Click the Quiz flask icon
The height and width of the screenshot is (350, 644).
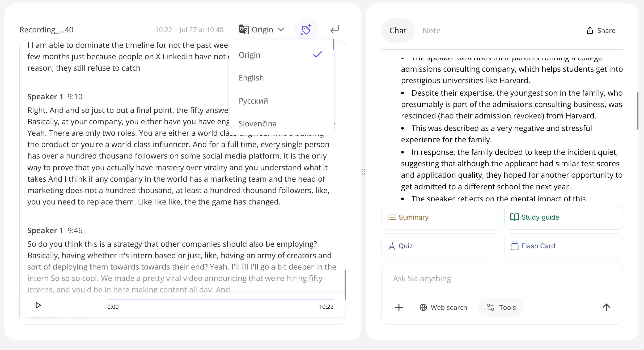392,246
